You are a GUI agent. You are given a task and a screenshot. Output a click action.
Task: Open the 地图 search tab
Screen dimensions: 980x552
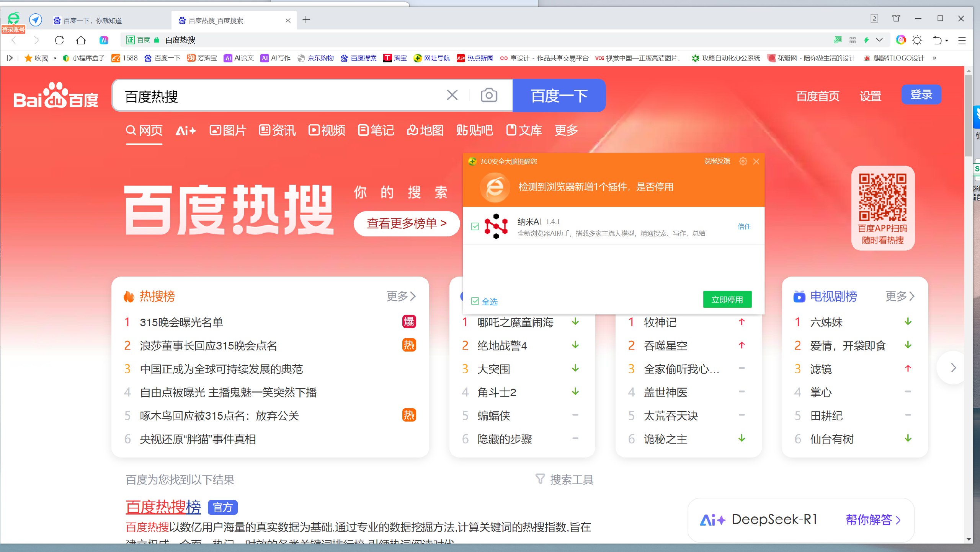[425, 130]
